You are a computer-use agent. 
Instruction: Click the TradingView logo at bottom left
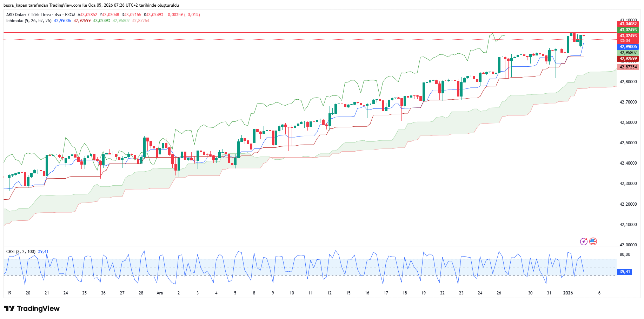(x=32, y=308)
